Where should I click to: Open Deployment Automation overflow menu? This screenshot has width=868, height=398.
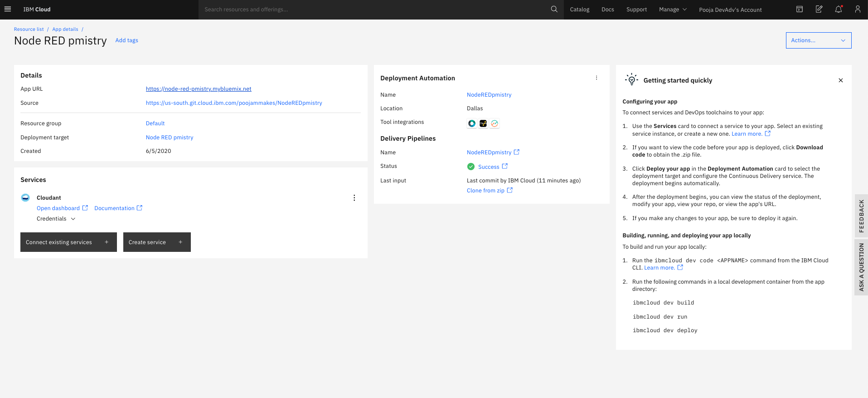point(596,78)
